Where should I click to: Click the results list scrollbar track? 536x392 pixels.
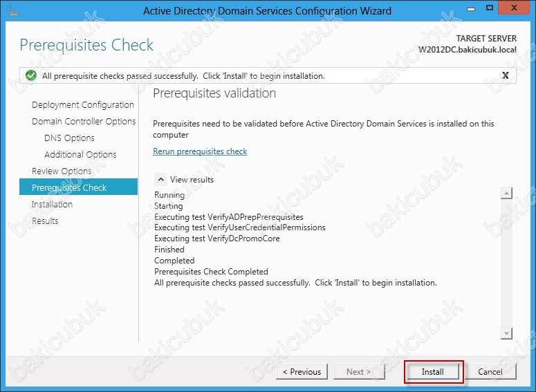(506, 263)
